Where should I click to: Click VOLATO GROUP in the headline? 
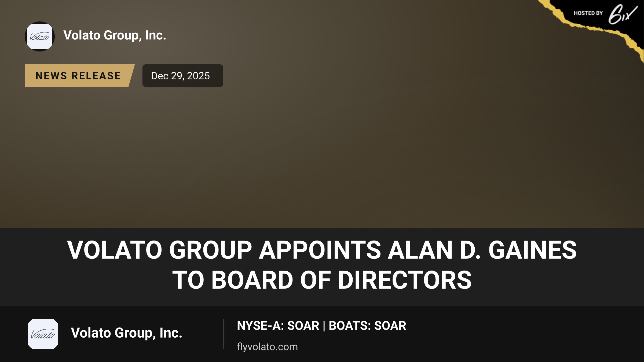click(159, 250)
